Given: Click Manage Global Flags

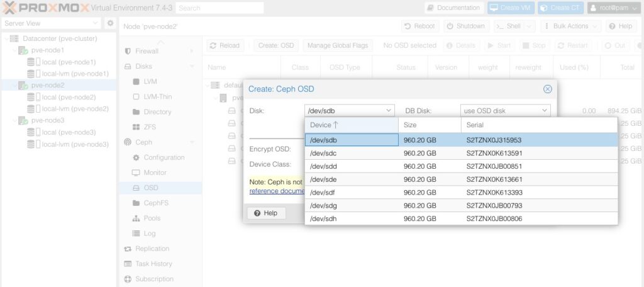Looking at the screenshot, I should pyautogui.click(x=338, y=46).
